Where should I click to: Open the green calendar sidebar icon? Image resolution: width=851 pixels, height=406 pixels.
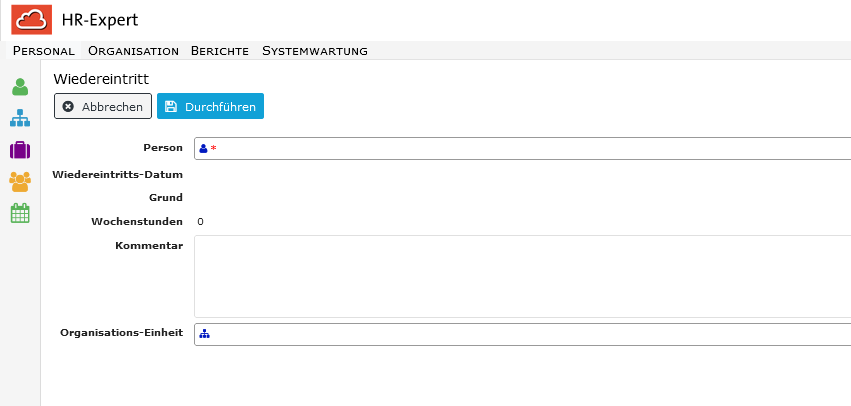pos(20,213)
